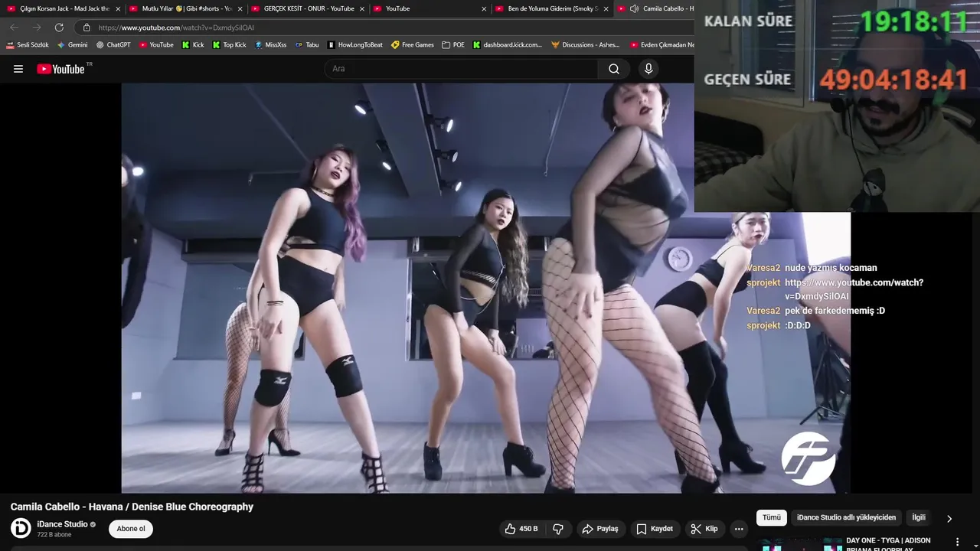The width and height of the screenshot is (980, 551).
Task: View site information lock icon
Action: click(87, 28)
